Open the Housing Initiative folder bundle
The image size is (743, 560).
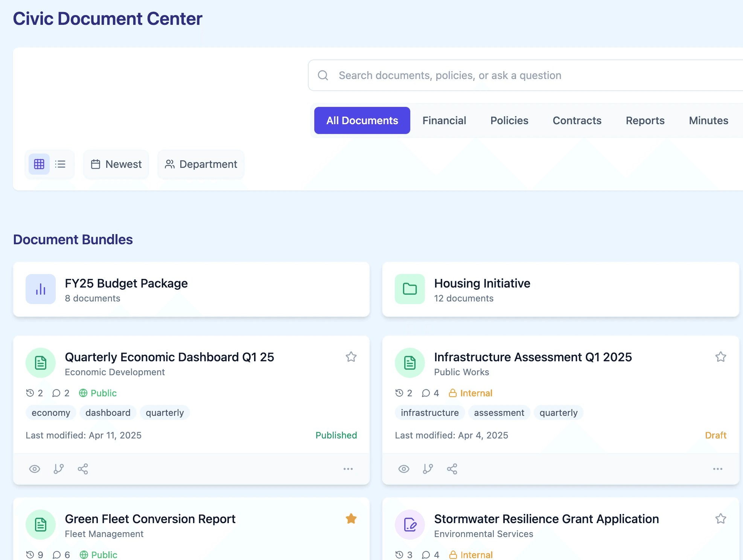[560, 289]
